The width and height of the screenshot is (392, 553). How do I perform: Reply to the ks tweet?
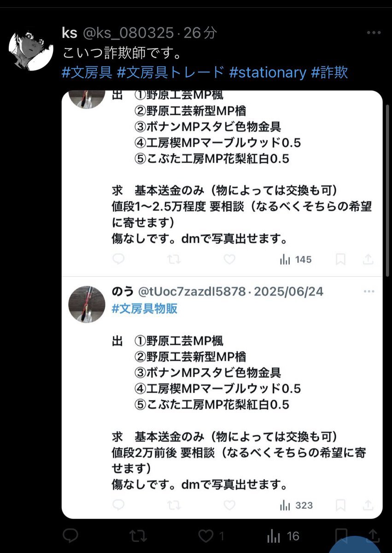[70, 535]
